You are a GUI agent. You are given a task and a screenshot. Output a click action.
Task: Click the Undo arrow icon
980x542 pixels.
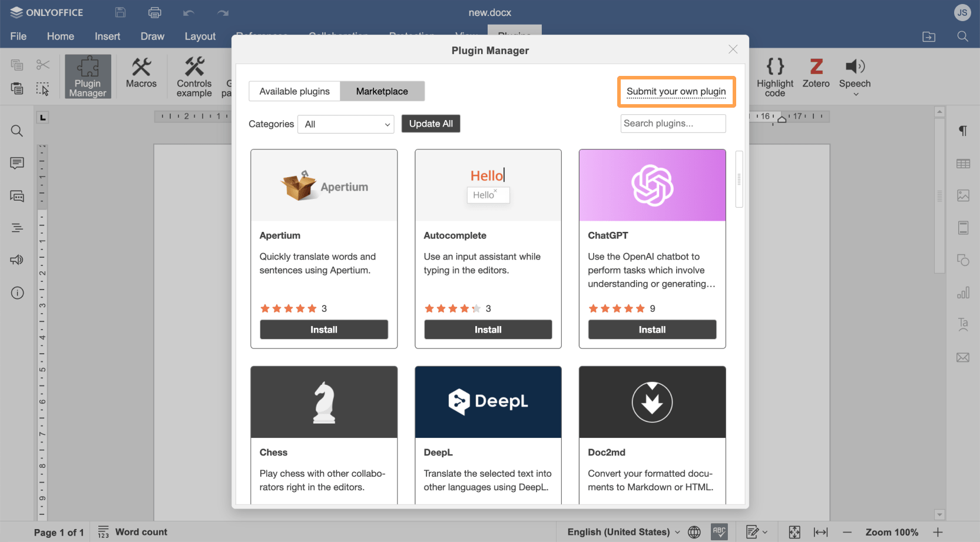(x=188, y=13)
